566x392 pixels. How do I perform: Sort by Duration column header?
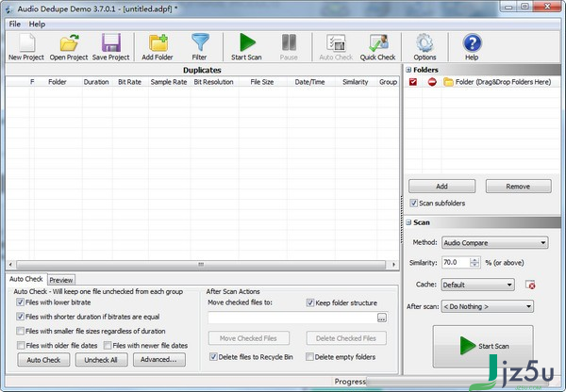96,82
